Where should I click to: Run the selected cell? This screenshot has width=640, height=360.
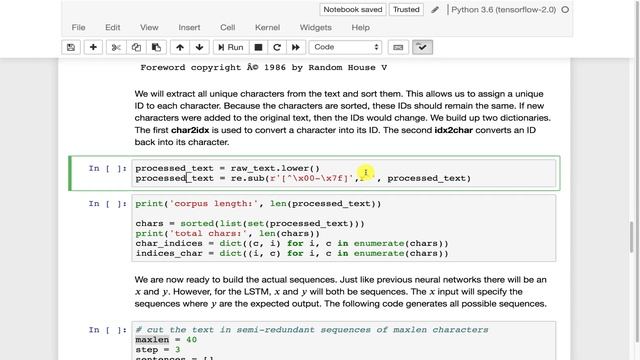tap(231, 47)
